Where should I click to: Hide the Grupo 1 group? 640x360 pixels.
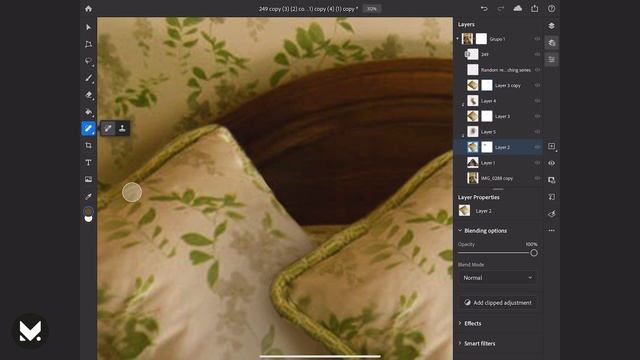click(537, 39)
